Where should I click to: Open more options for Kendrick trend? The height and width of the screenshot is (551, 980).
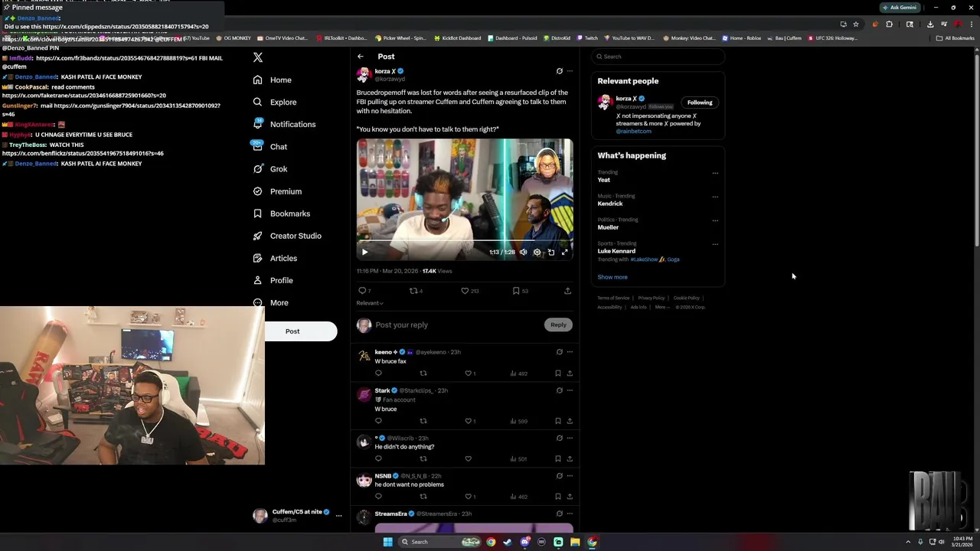click(715, 197)
